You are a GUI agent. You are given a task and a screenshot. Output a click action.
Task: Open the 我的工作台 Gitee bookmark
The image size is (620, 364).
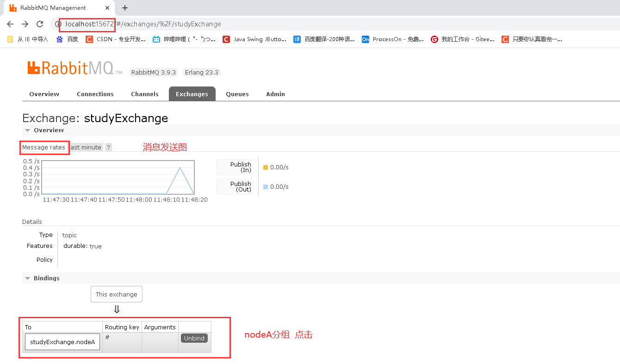pos(463,39)
